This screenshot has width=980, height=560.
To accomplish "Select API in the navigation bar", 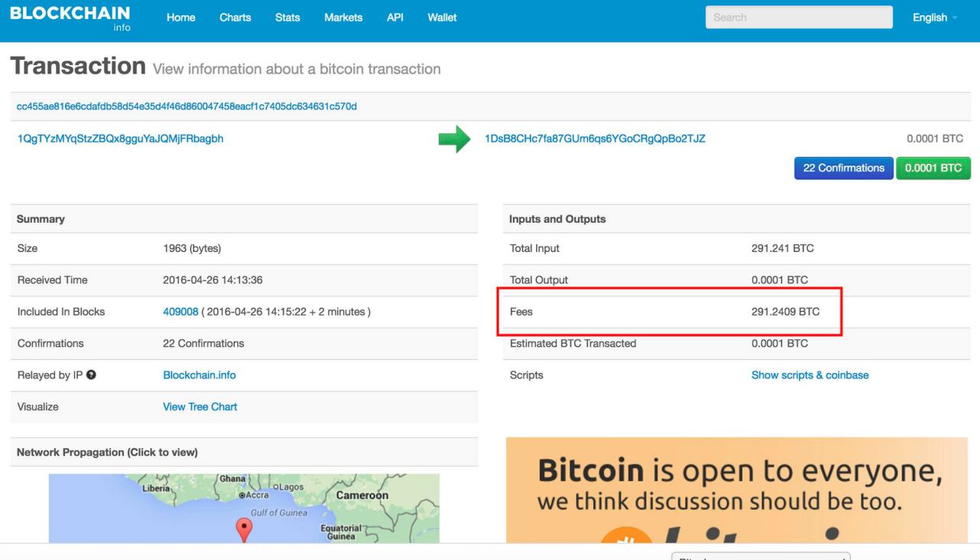I will click(x=395, y=18).
